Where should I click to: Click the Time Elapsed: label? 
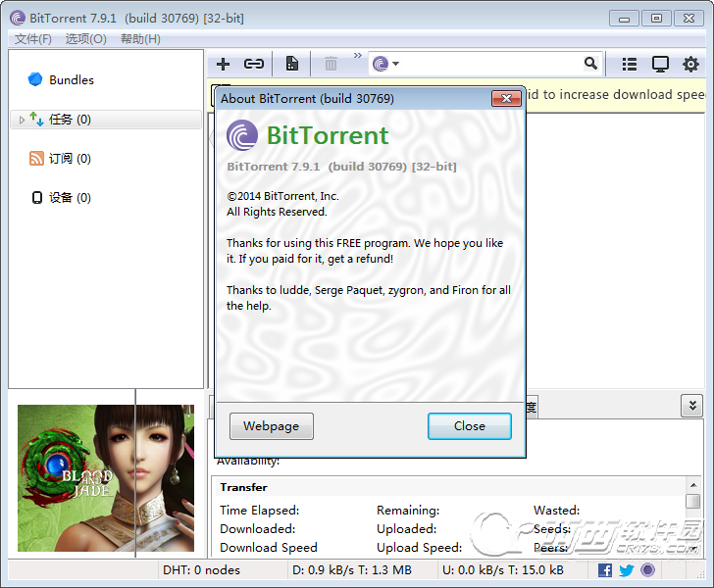click(x=260, y=511)
